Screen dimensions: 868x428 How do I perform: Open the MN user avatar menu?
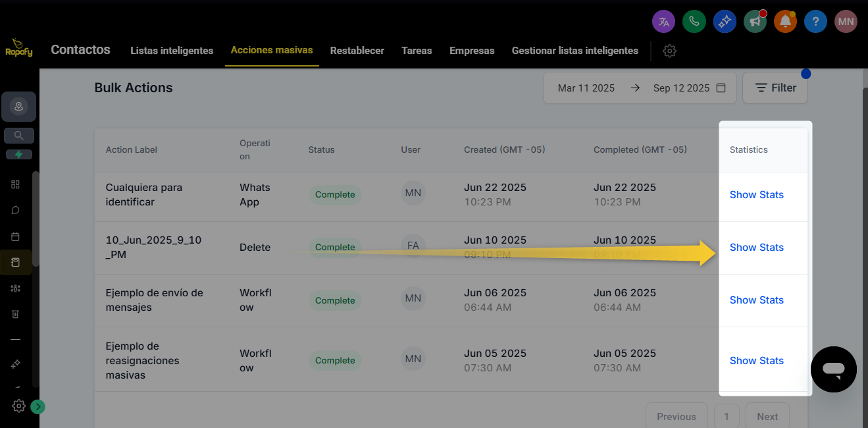pos(846,22)
